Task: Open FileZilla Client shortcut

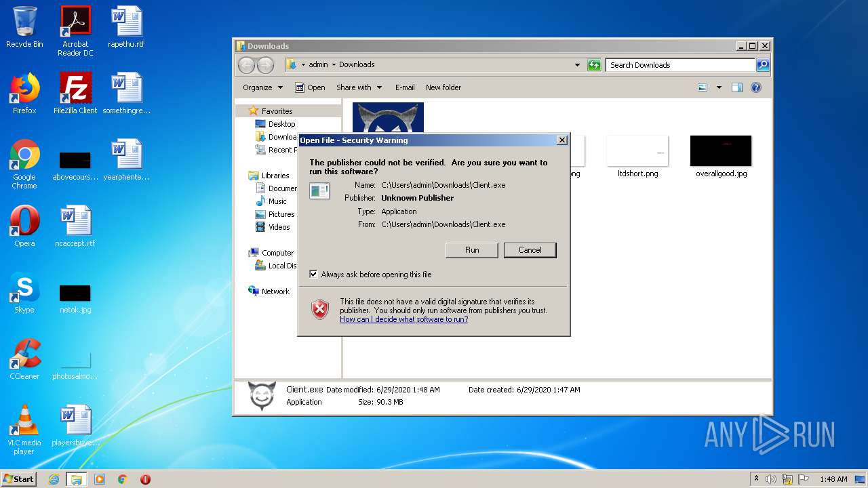Action: point(75,94)
